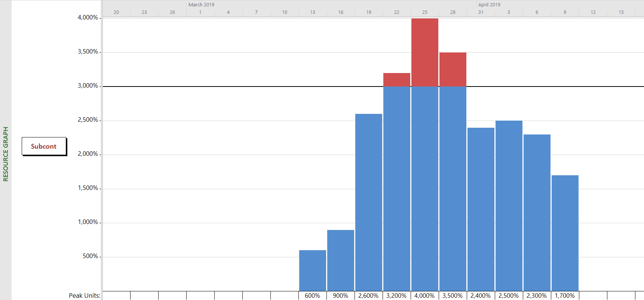The width and height of the screenshot is (644, 300).
Task: Select date 25 on the timescale
Action: 425,12
